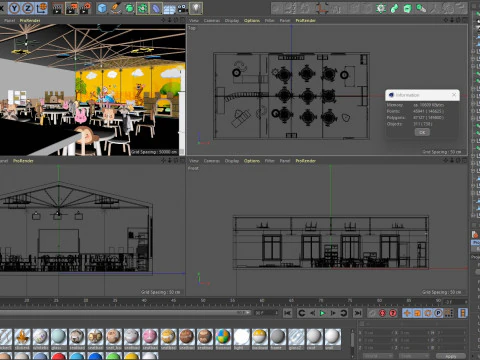Step forward one frame
480x360 pixels.
coord(333,313)
